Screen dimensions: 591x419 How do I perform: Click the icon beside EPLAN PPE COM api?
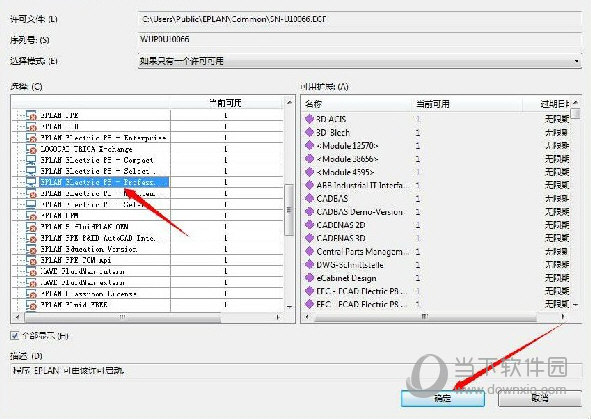[31, 260]
